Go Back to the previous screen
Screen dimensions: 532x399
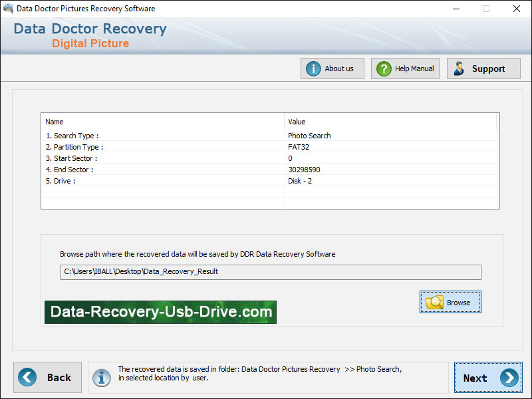pos(47,377)
